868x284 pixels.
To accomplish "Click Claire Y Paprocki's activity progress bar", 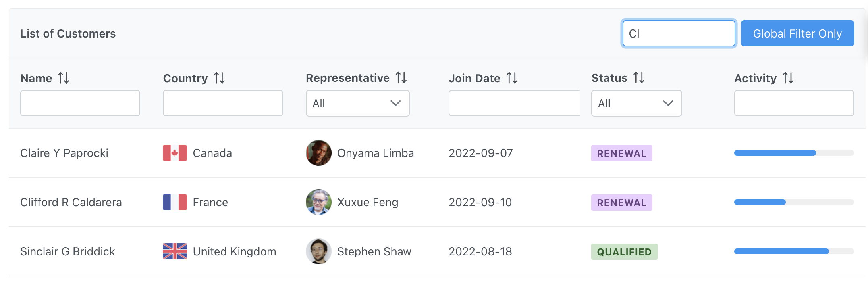I will [x=794, y=153].
